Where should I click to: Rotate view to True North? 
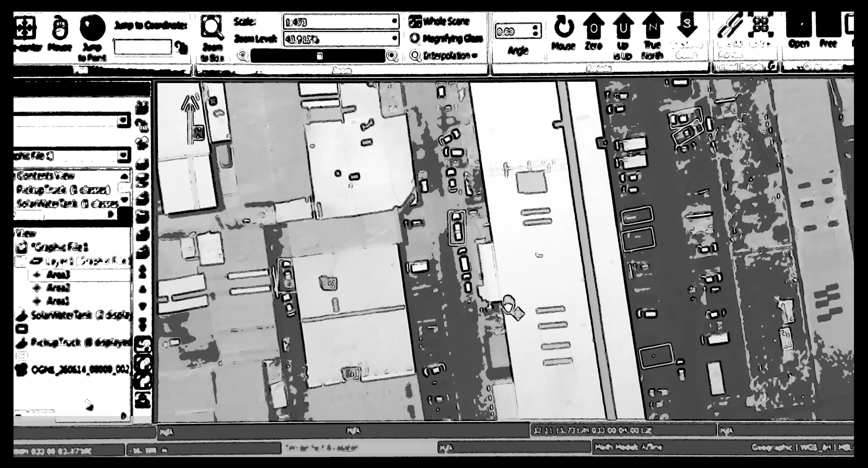(653, 26)
